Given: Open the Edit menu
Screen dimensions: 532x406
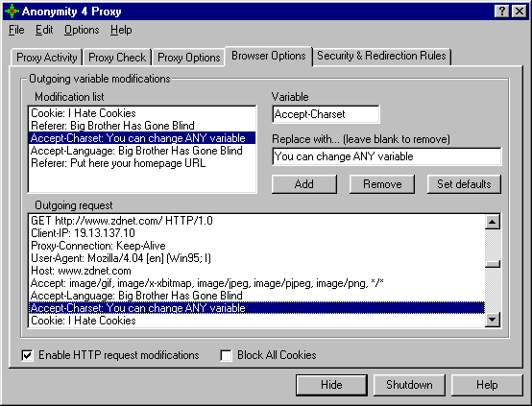Looking at the screenshot, I should click(44, 30).
